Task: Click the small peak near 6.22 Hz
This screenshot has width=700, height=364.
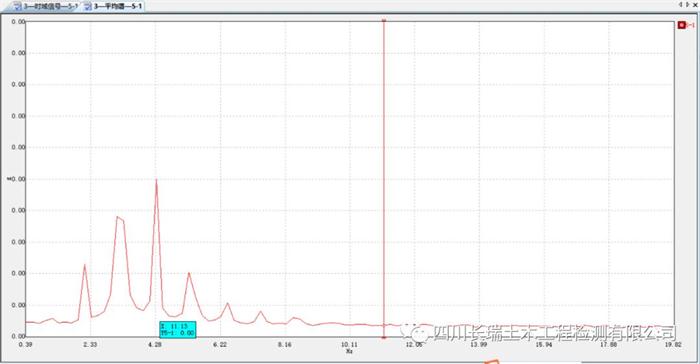Action: tap(228, 304)
